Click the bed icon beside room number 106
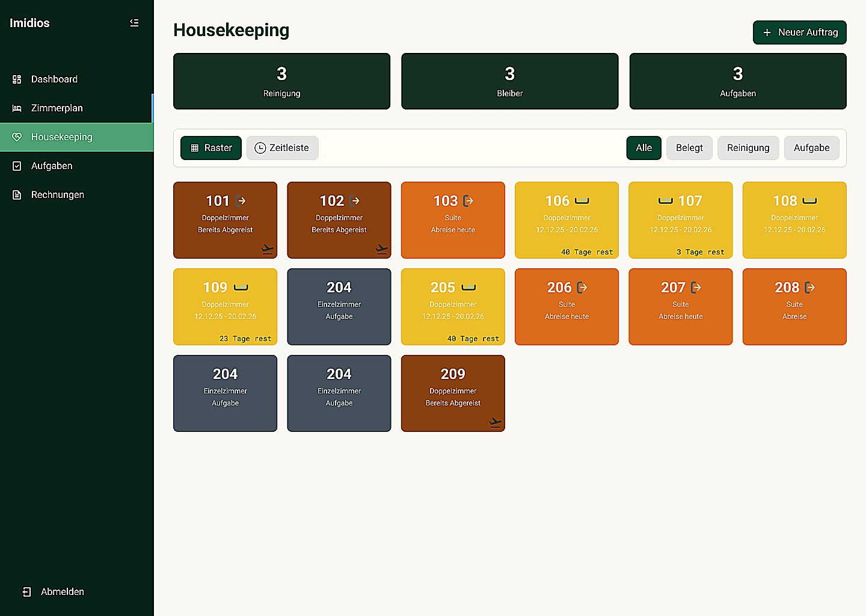866x616 pixels. 582,201
